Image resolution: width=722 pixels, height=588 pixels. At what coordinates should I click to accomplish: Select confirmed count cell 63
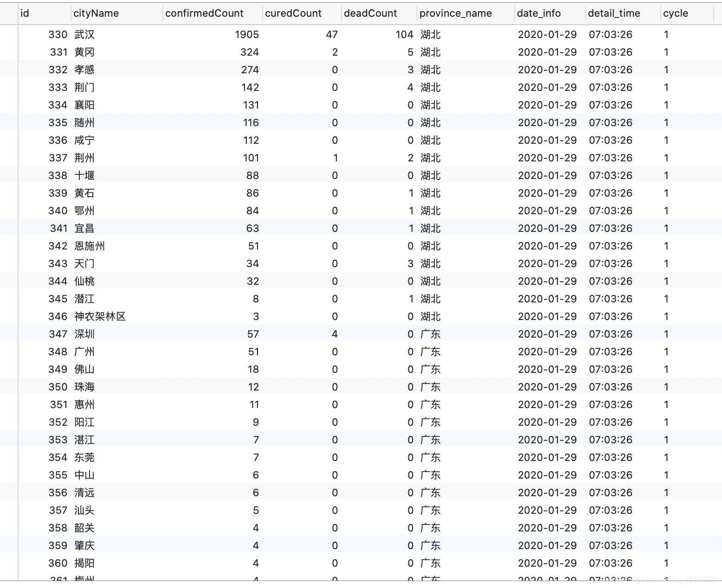253,228
